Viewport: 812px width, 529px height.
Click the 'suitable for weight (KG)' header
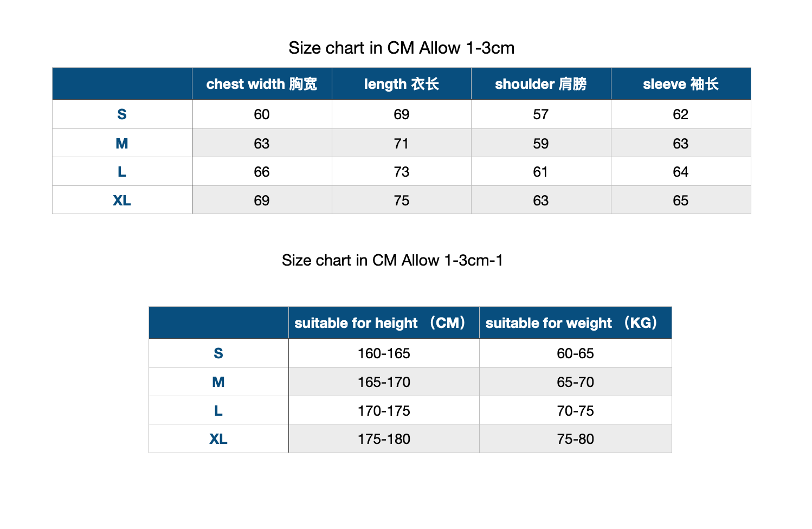click(x=575, y=323)
